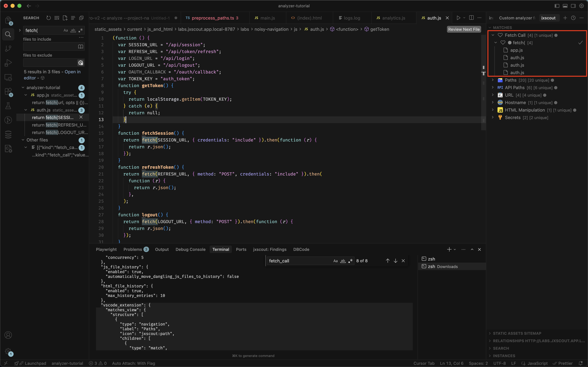
Task: Click the notifications bell in status bar
Action: click(x=581, y=363)
